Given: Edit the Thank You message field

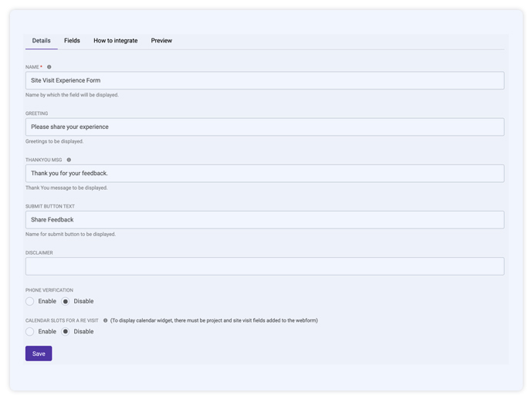Looking at the screenshot, I should (x=265, y=174).
